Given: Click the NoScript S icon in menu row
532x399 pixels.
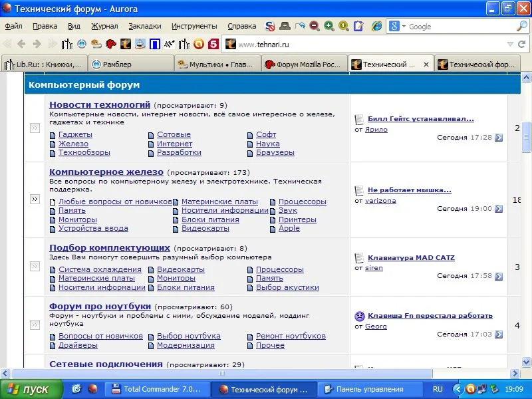Looking at the screenshot, I should (x=270, y=26).
